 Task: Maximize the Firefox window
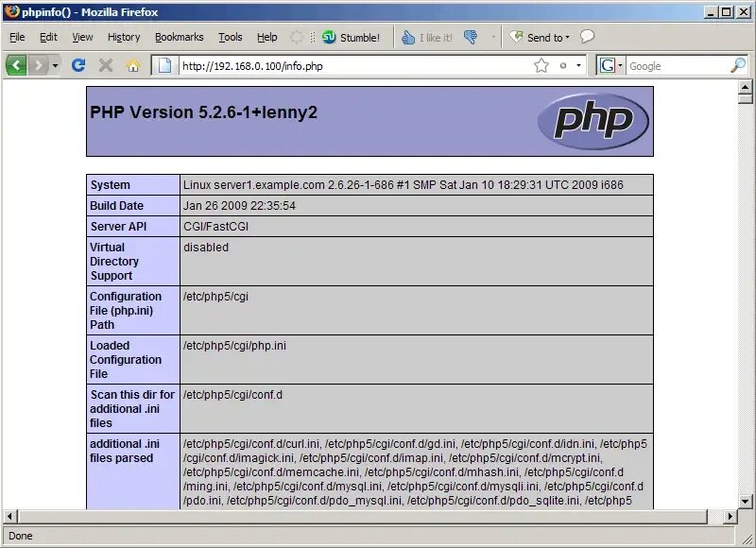tap(726, 12)
